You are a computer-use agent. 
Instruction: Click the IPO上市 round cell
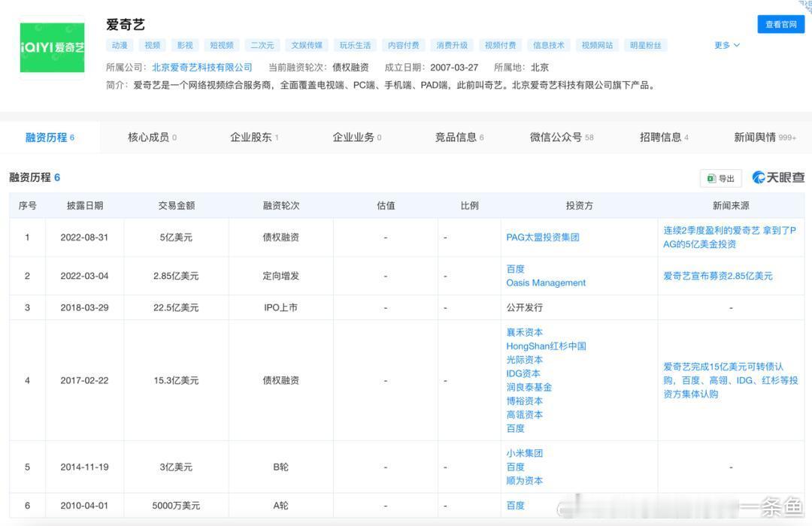[x=280, y=307]
